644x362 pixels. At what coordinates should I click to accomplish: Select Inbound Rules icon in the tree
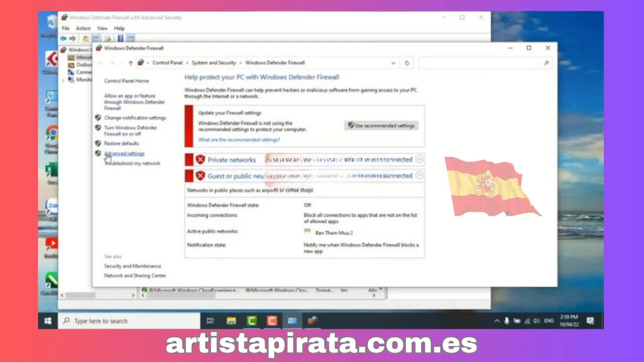point(71,57)
